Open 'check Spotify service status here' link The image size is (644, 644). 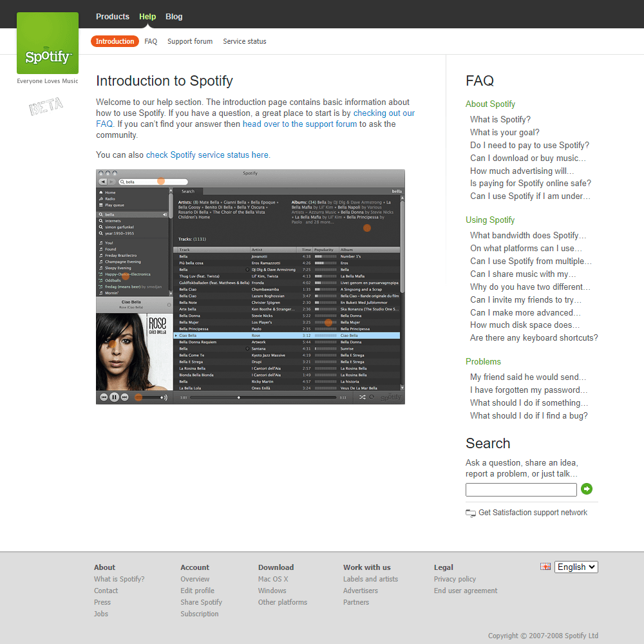207,155
